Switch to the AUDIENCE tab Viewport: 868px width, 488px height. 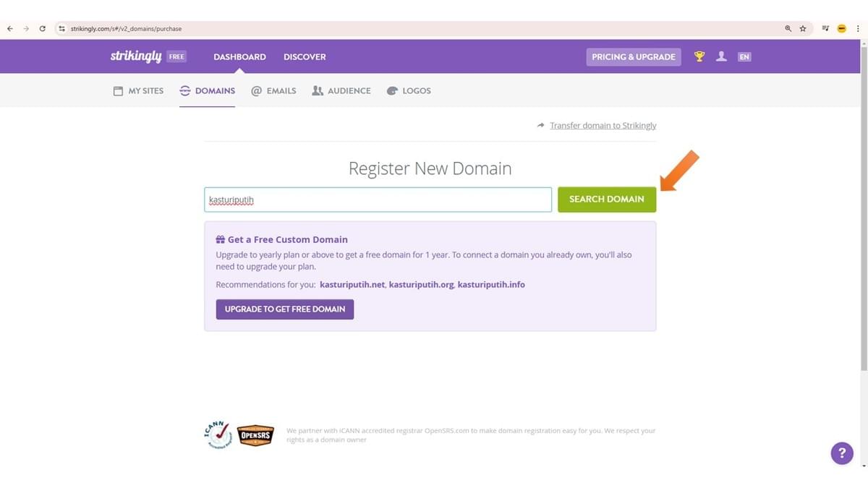[341, 91]
